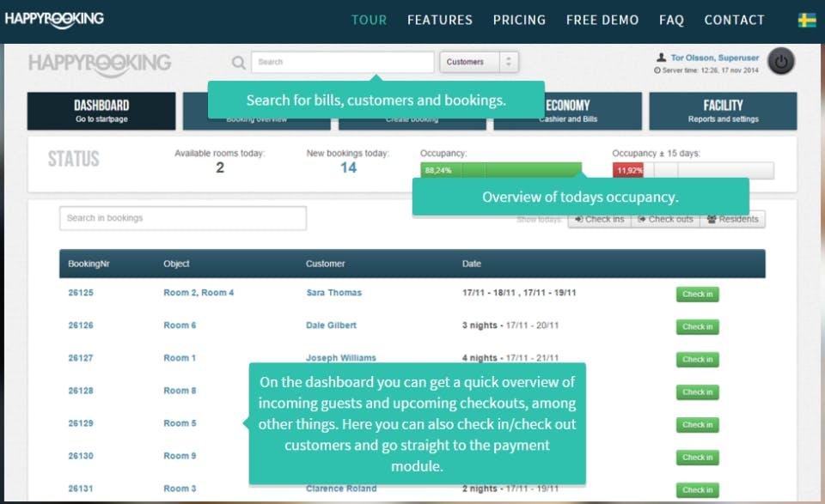Open customer Sara Thomas

click(x=334, y=293)
